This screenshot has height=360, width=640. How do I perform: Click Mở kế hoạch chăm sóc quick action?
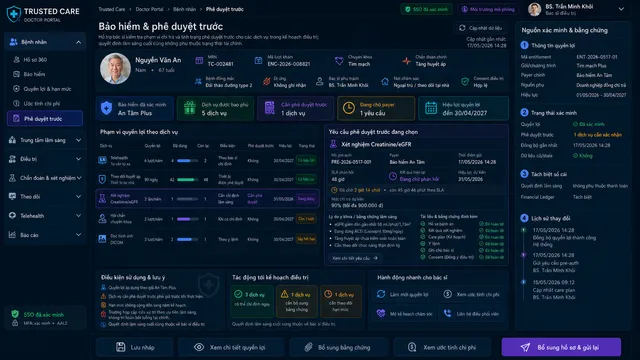coord(404,313)
